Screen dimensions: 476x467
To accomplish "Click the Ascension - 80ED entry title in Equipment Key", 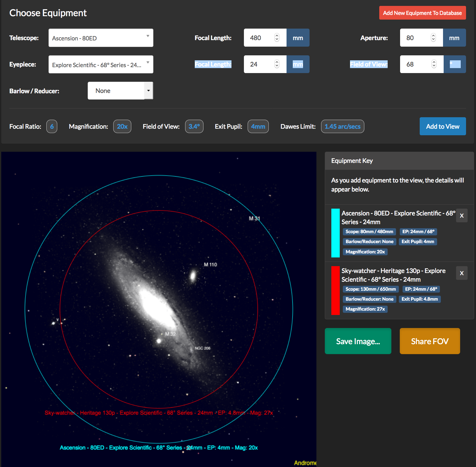I will pos(399,217).
